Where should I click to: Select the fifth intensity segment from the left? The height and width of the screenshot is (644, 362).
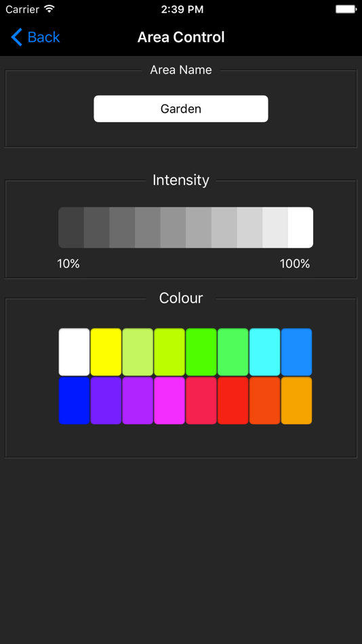click(173, 228)
